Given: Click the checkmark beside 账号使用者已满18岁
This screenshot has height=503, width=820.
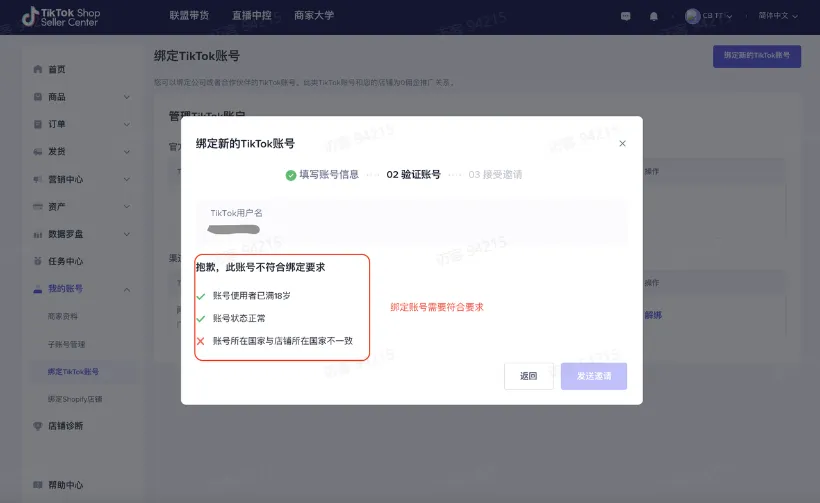Looking at the screenshot, I should (201, 296).
